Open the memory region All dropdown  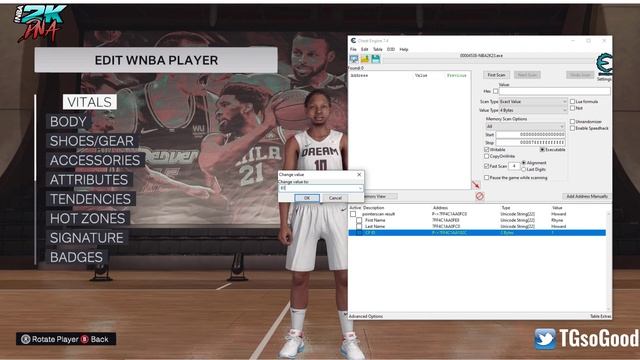click(525, 127)
